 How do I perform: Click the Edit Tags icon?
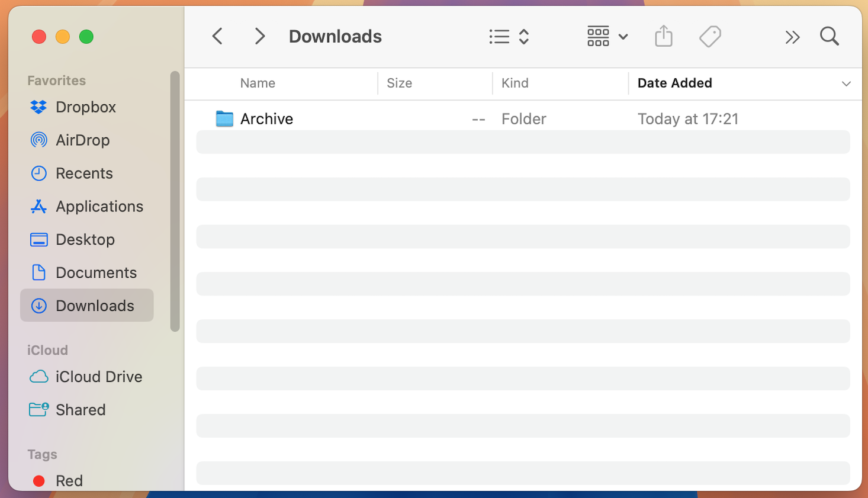click(710, 37)
